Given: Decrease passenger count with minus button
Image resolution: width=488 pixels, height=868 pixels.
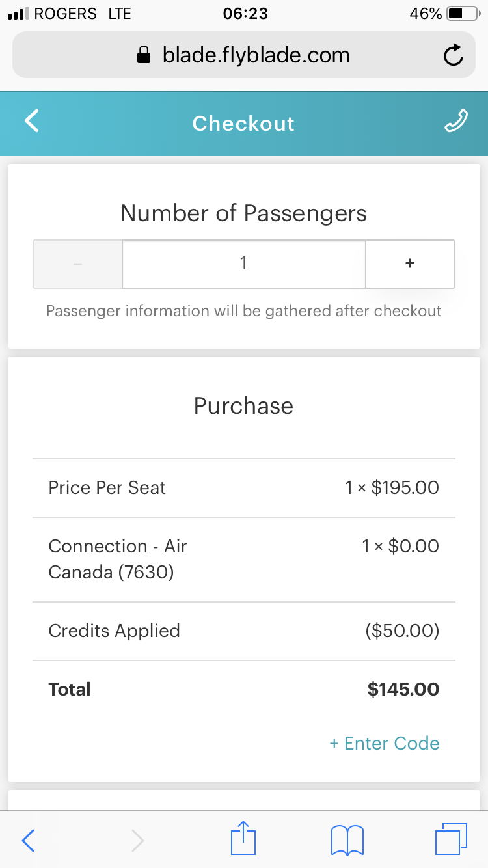Looking at the screenshot, I should (x=78, y=264).
